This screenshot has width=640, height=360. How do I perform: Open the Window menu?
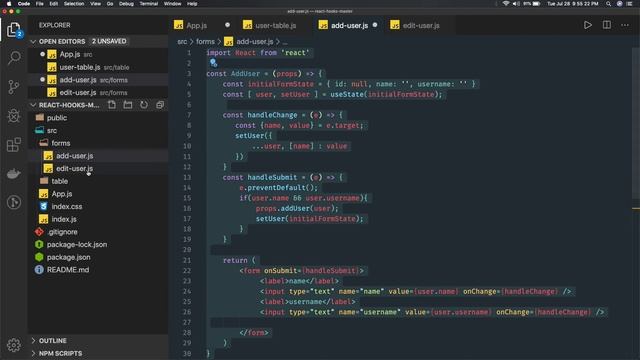tap(173, 4)
